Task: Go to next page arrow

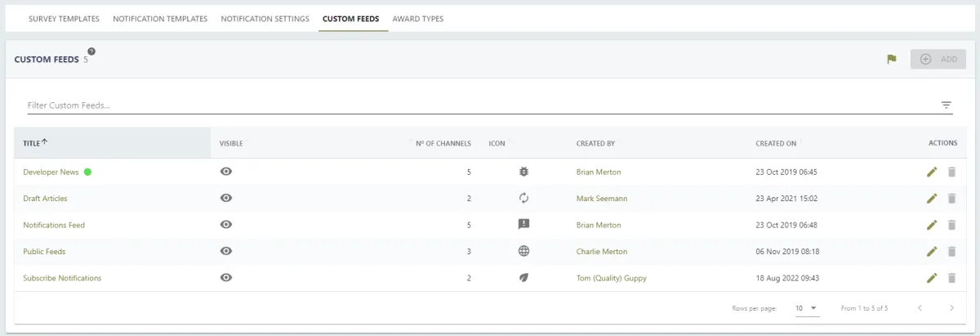Action: 951,308
